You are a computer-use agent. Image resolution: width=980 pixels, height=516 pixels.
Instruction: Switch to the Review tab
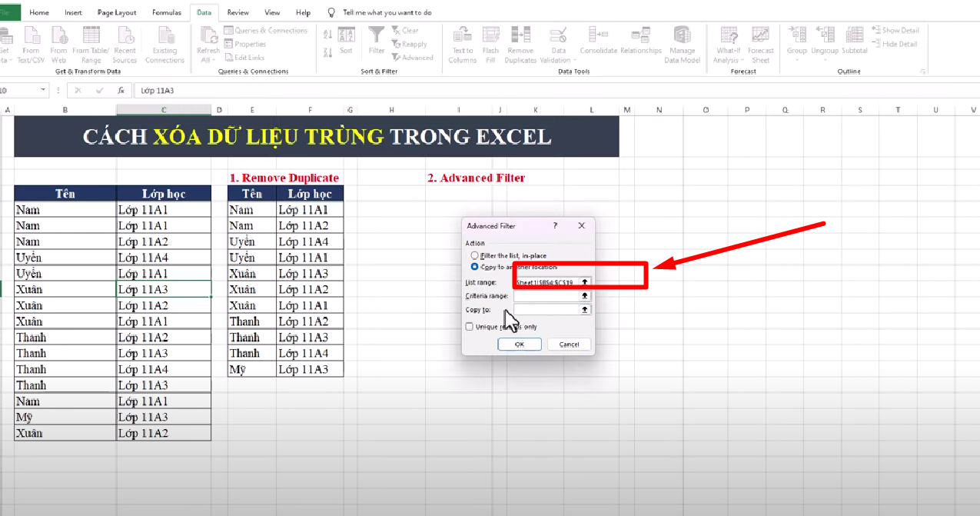tap(238, 12)
